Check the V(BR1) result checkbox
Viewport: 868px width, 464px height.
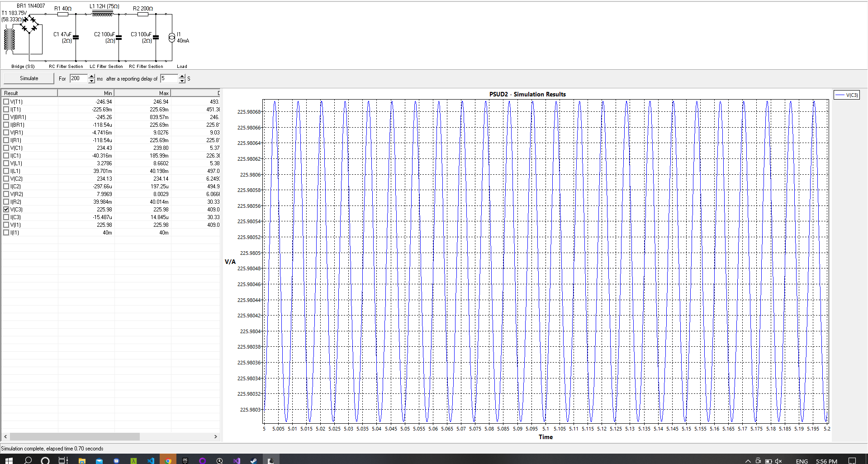(6, 117)
